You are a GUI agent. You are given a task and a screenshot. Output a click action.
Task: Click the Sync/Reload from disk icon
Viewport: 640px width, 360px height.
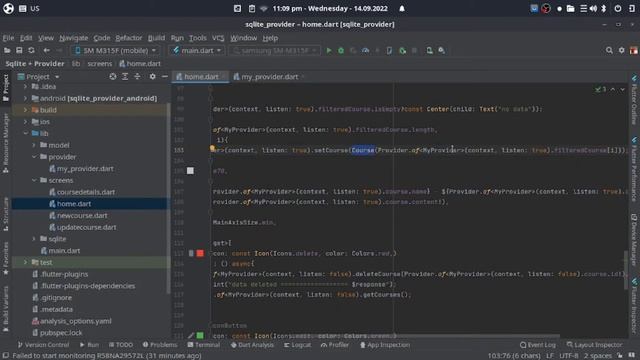[31, 51]
